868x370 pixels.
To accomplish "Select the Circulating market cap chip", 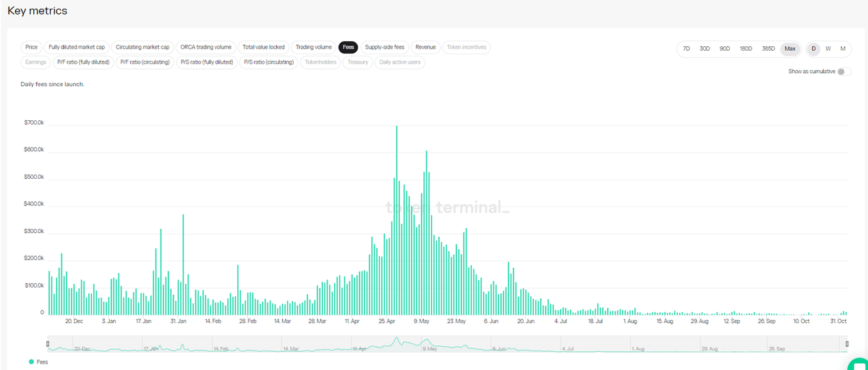I will click(142, 47).
